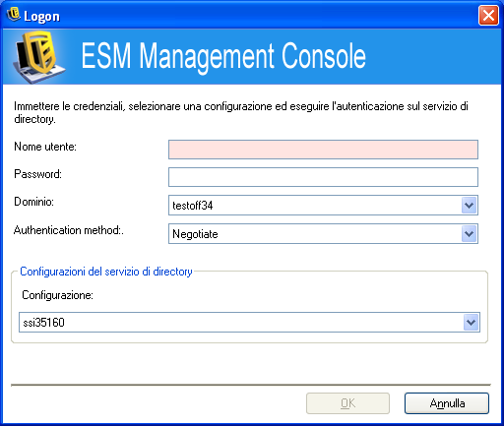The width and height of the screenshot is (504, 426).
Task: Cancel with the Annulla button
Action: coord(447,403)
